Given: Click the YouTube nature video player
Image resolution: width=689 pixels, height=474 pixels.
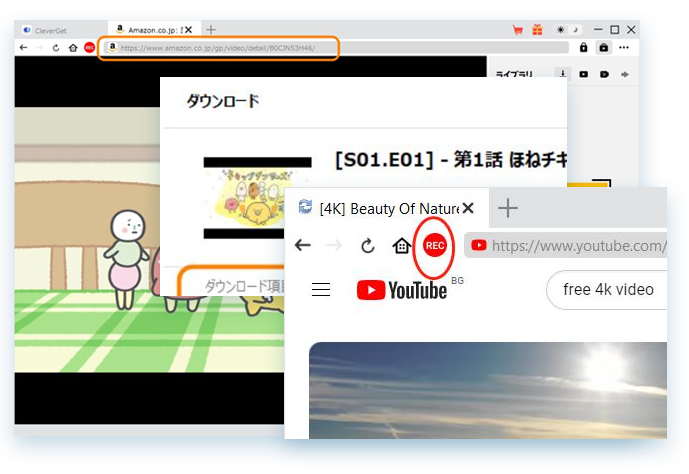Looking at the screenshot, I should pyautogui.click(x=488, y=390).
